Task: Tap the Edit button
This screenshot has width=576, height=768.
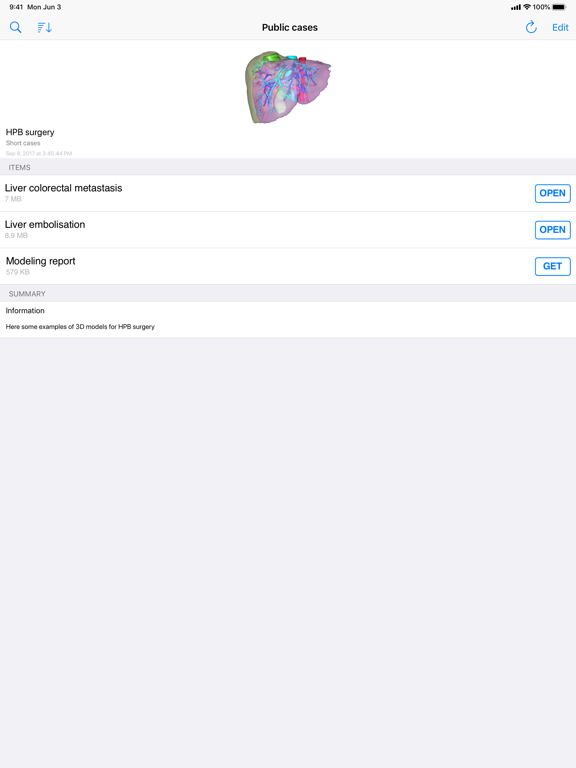Action: pos(560,27)
